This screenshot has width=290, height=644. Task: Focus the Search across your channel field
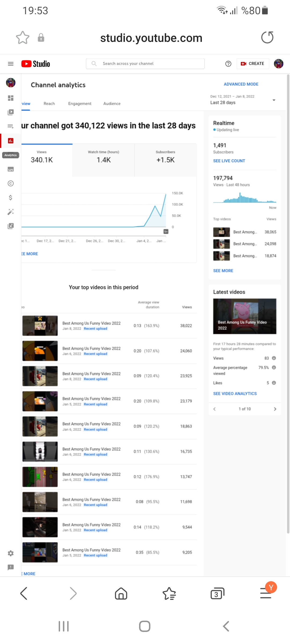point(145,64)
